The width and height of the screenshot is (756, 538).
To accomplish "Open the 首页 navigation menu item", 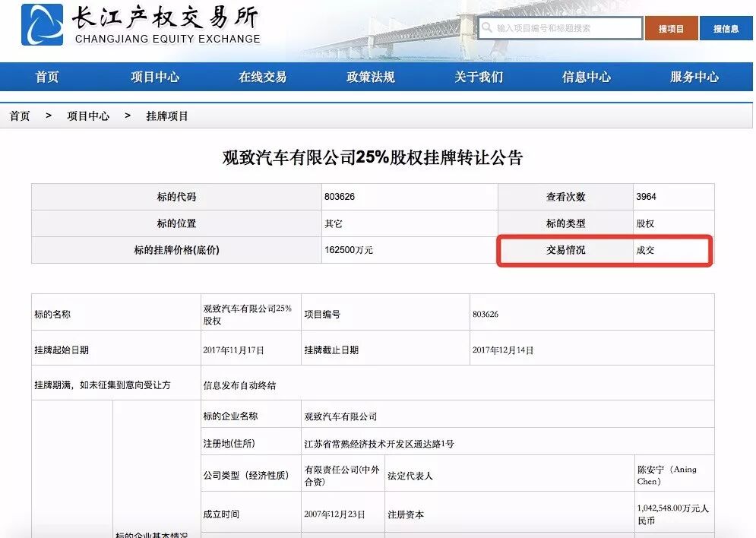I will [x=47, y=78].
